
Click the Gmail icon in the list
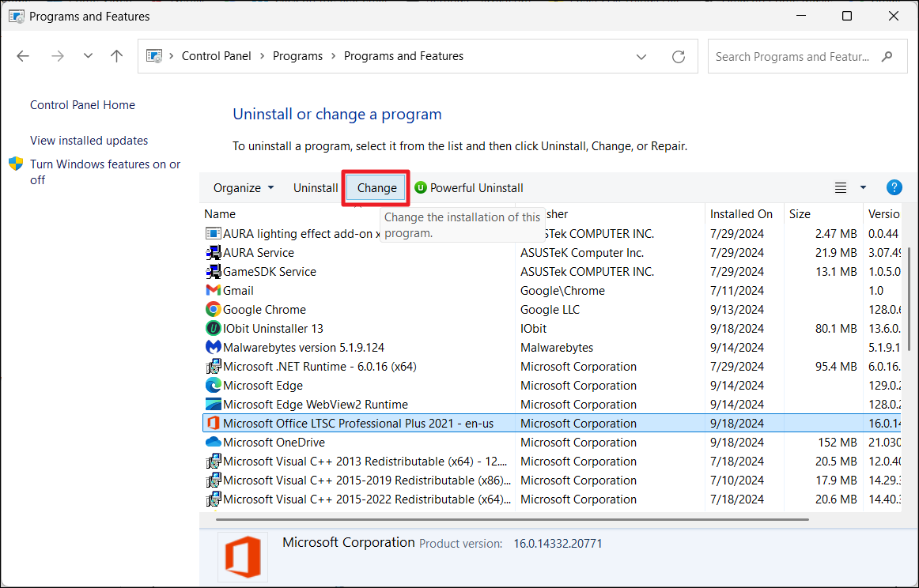pyautogui.click(x=213, y=291)
